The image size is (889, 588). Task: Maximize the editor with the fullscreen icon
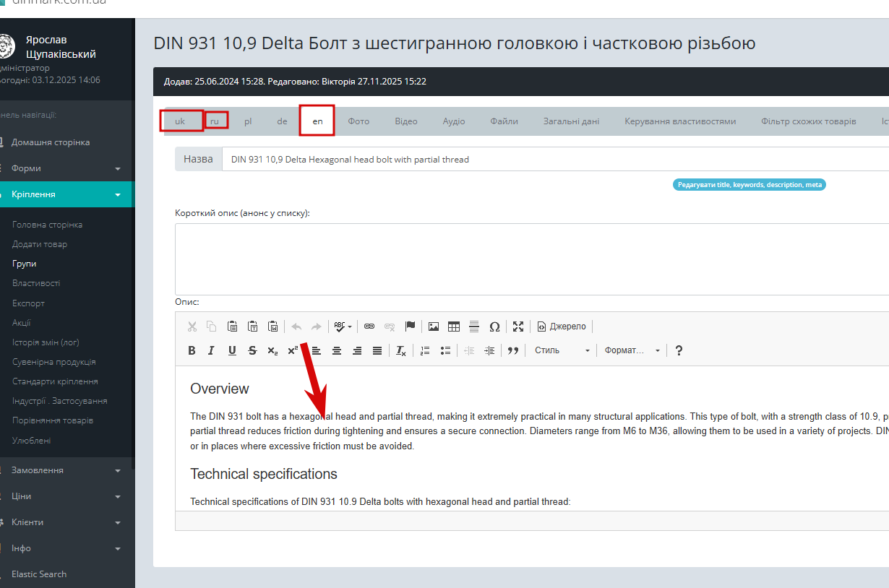pyautogui.click(x=518, y=327)
